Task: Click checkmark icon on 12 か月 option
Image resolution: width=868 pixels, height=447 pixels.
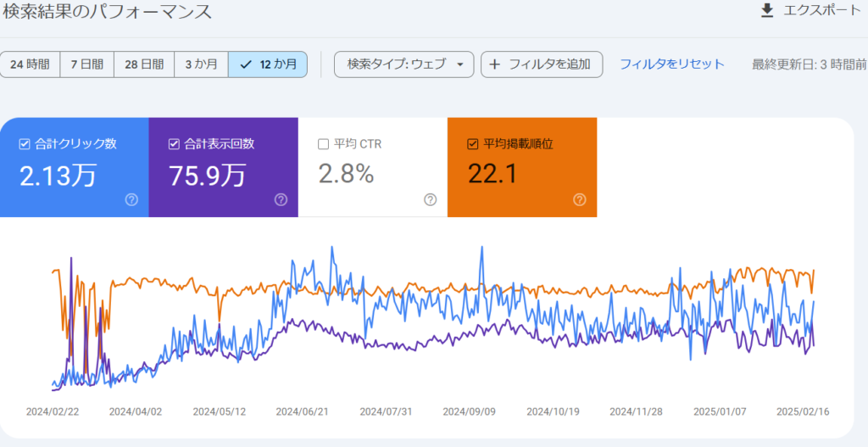Action: [247, 64]
